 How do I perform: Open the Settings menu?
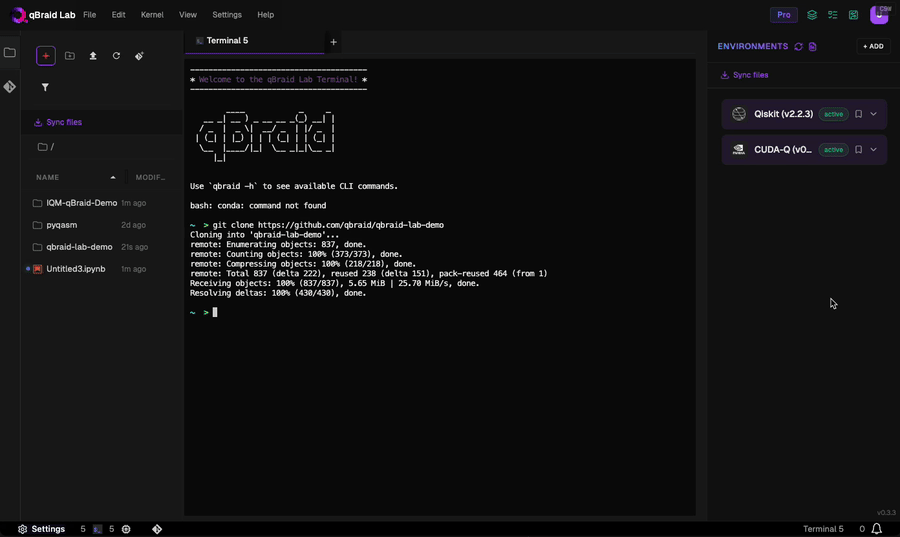pyautogui.click(x=227, y=15)
